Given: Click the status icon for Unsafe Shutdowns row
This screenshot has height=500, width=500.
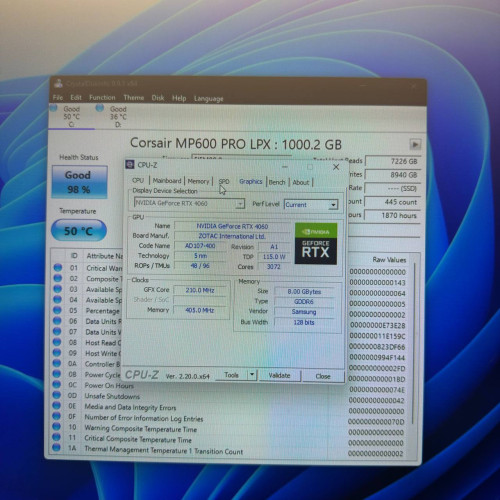Looking at the screenshot, I should (x=57, y=395).
